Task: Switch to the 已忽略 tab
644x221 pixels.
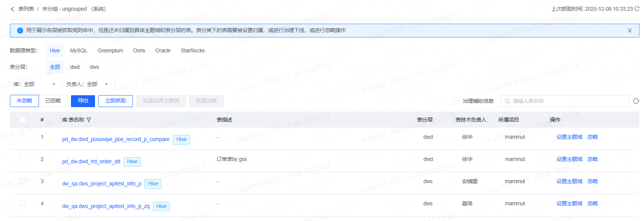Action: point(53,101)
